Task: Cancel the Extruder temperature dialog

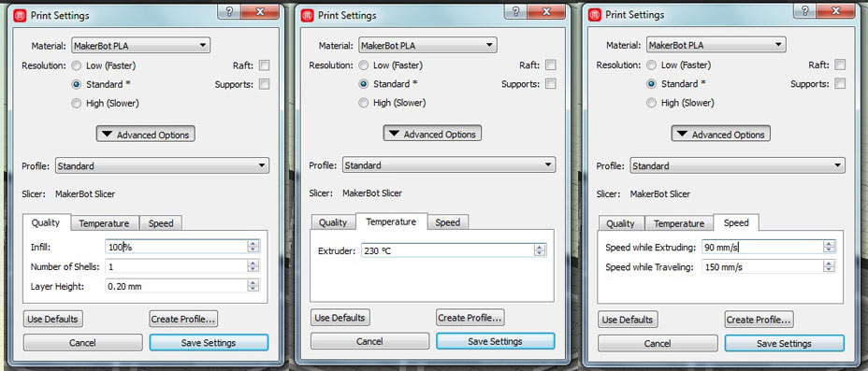Action: [x=369, y=341]
